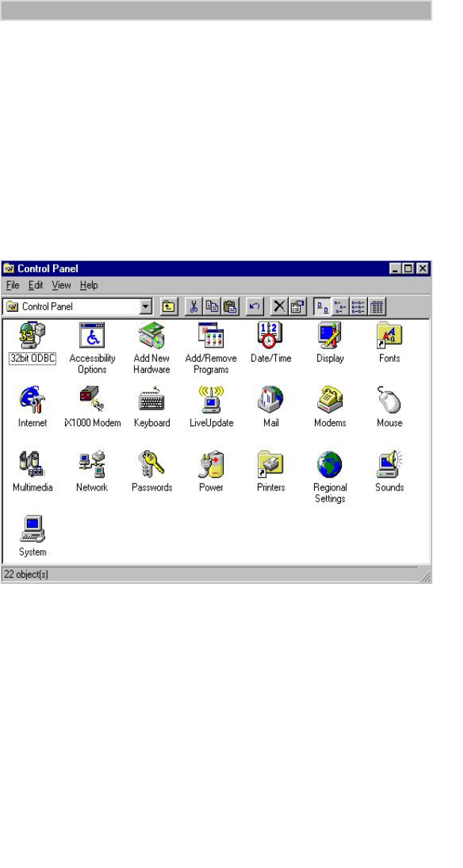Click the Control Panel title bar system icon
This screenshot has height=868, width=463.
click(x=10, y=268)
